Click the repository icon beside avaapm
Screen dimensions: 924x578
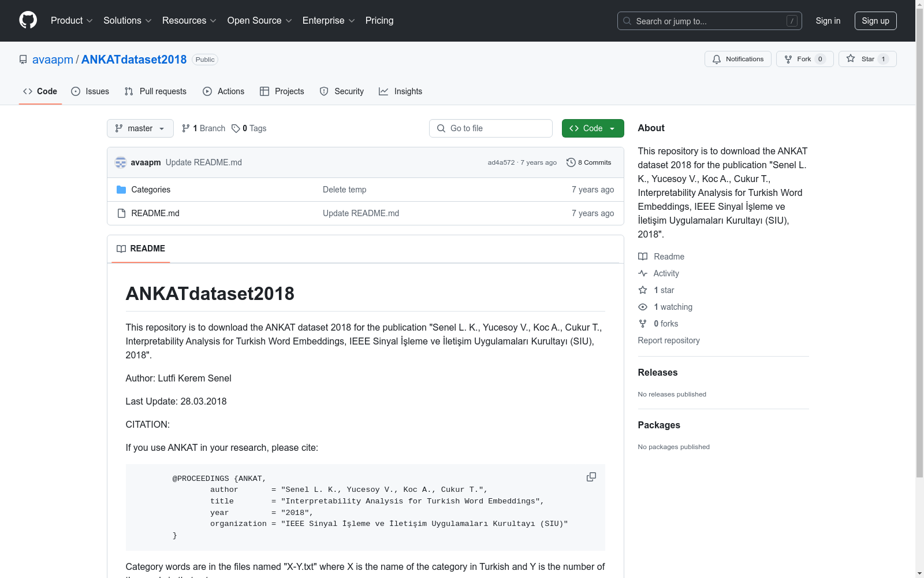(23, 60)
